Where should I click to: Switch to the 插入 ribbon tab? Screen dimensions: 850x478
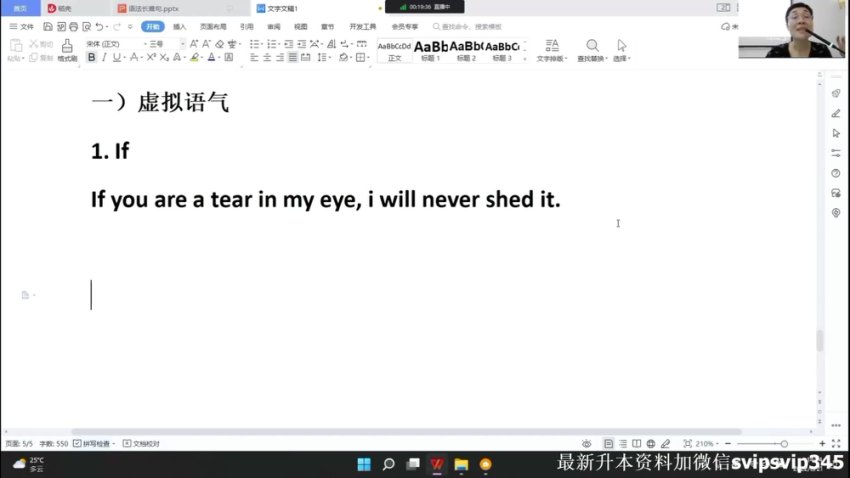(179, 27)
